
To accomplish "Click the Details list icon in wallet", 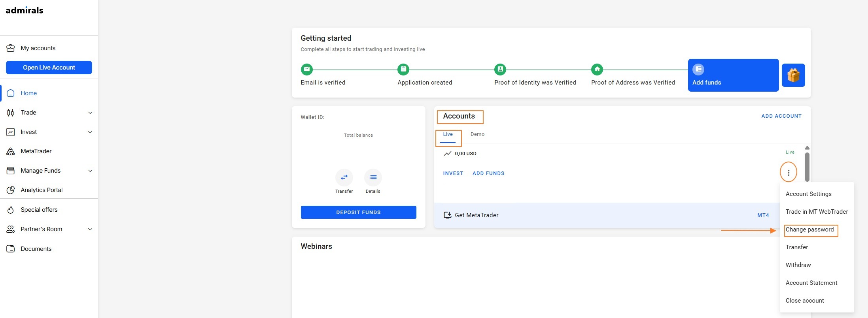I will (x=373, y=177).
